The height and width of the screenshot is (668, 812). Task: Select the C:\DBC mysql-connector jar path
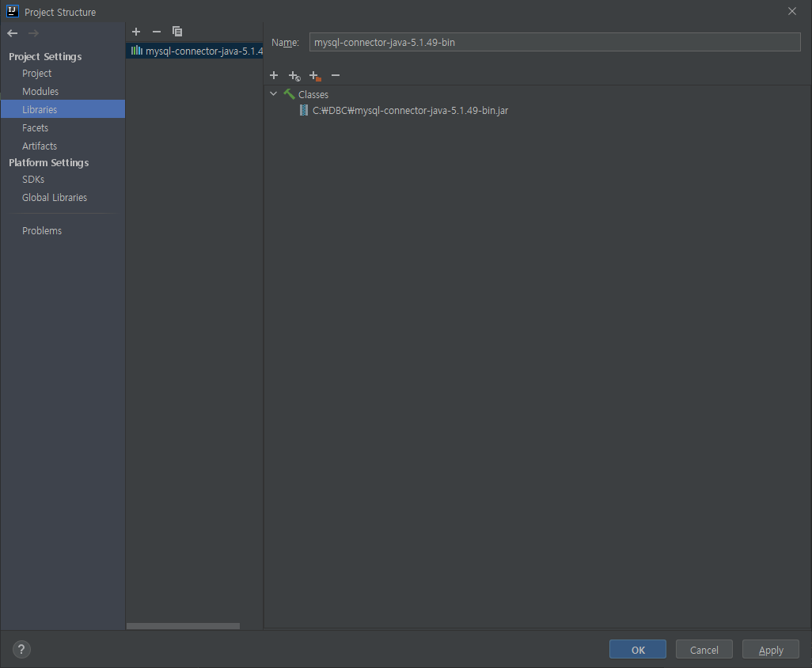(x=410, y=111)
